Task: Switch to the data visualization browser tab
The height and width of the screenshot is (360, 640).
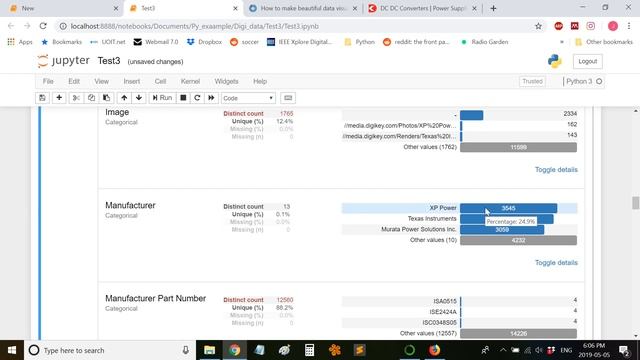Action: click(303, 8)
